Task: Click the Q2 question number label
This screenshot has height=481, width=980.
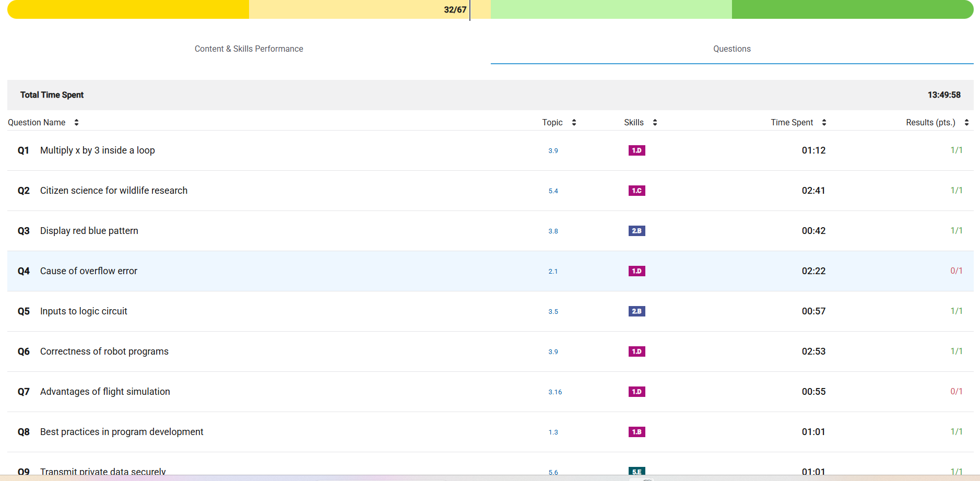Action: tap(23, 191)
